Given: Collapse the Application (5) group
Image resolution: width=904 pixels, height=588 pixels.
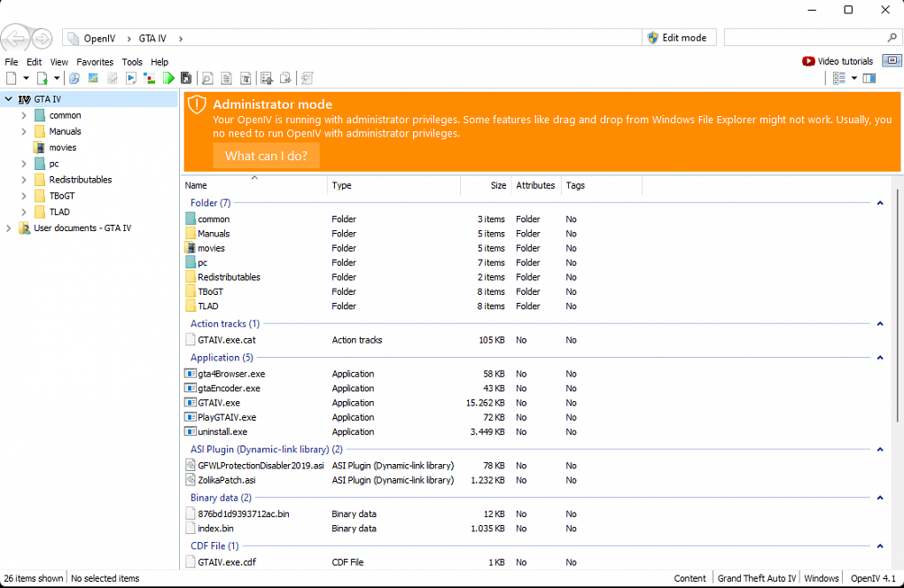Looking at the screenshot, I should click(x=880, y=358).
